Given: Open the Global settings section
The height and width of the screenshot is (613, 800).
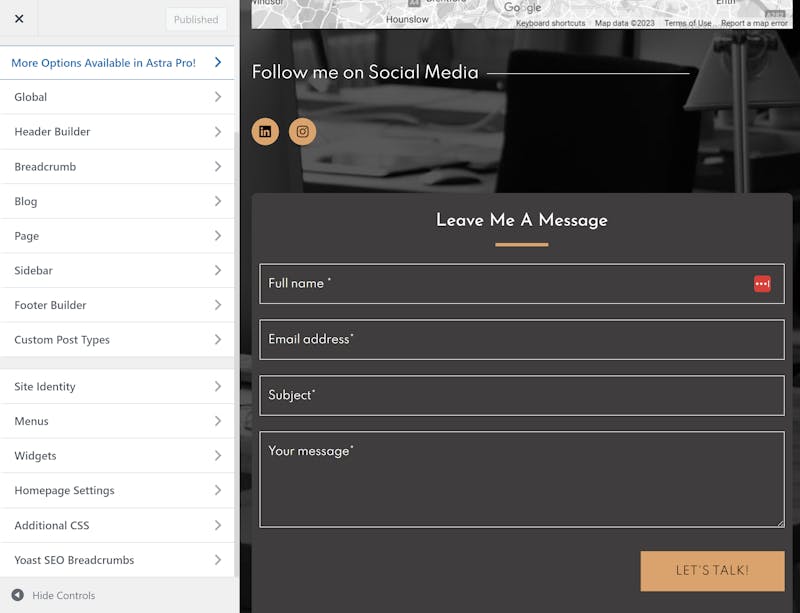Looking at the screenshot, I should (x=117, y=97).
